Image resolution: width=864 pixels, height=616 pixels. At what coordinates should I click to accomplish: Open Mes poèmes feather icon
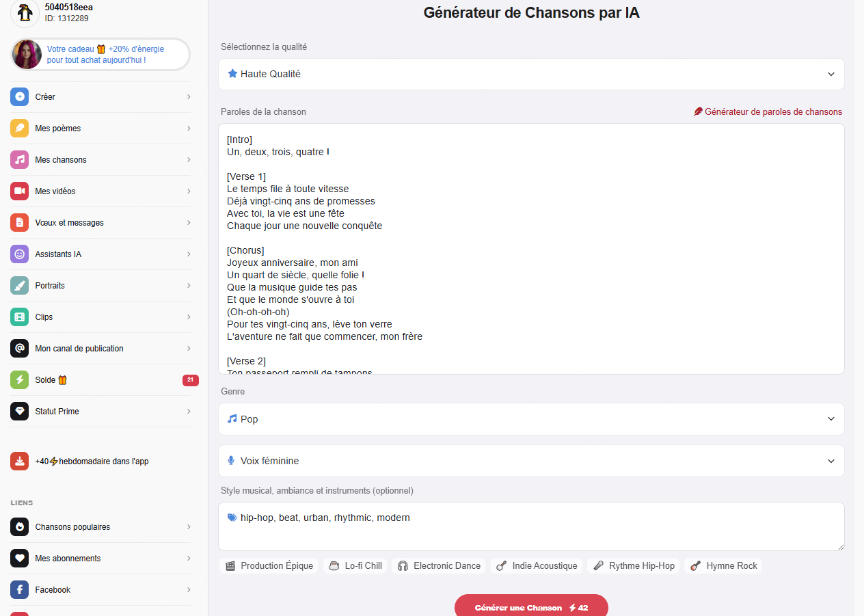click(x=19, y=129)
